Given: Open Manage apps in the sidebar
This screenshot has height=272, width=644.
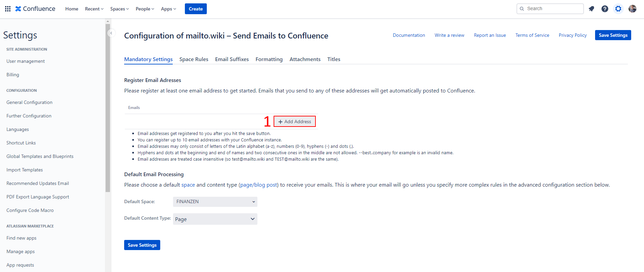Looking at the screenshot, I should coord(21,251).
